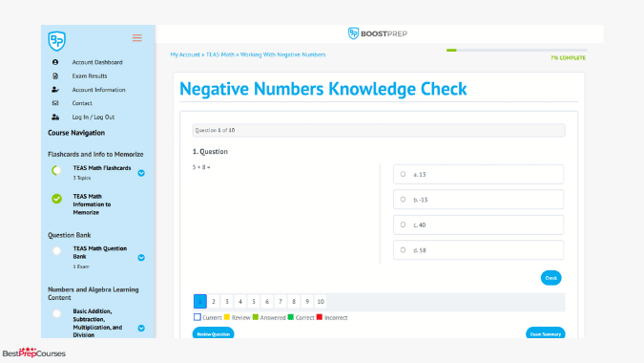Image resolution: width=644 pixels, height=363 pixels.
Task: Click the 1 Exam label
Action: 81,267
